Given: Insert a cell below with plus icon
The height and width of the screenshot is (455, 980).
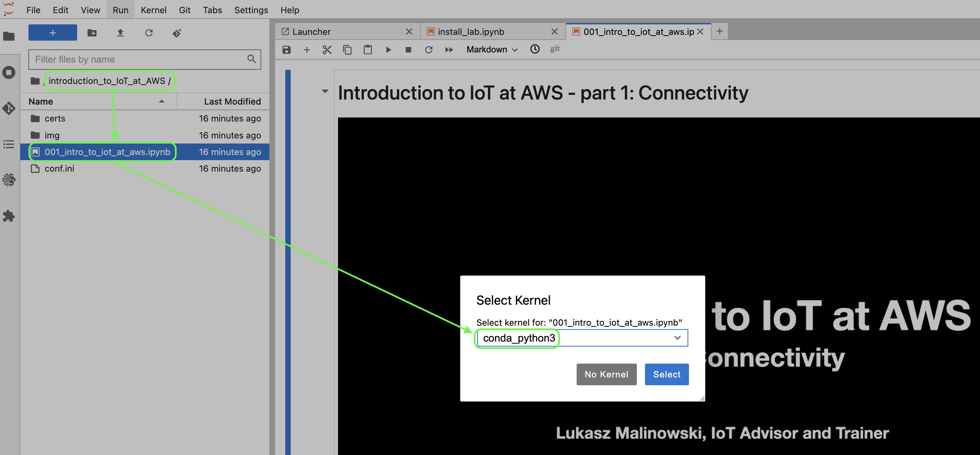Looking at the screenshot, I should coord(307,49).
